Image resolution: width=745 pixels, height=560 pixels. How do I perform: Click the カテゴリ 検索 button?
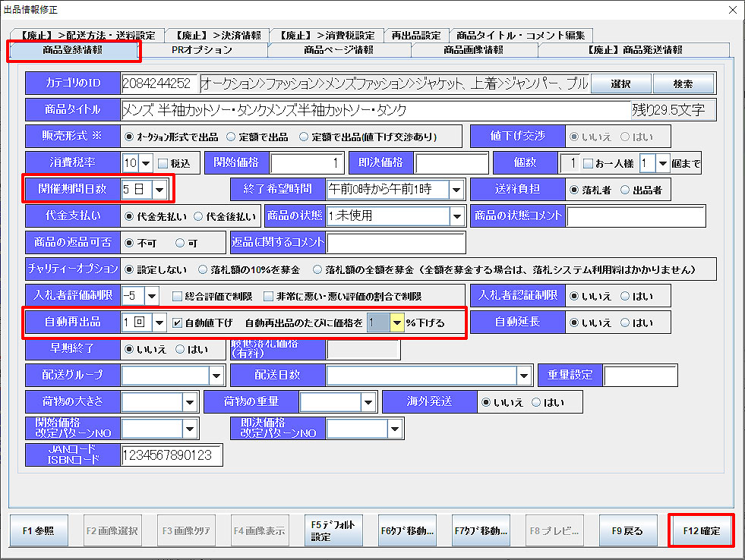[x=683, y=83]
